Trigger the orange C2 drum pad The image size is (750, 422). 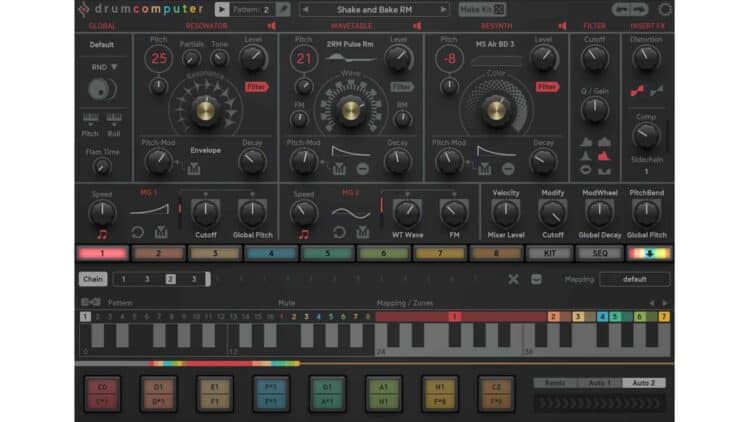coord(496,394)
